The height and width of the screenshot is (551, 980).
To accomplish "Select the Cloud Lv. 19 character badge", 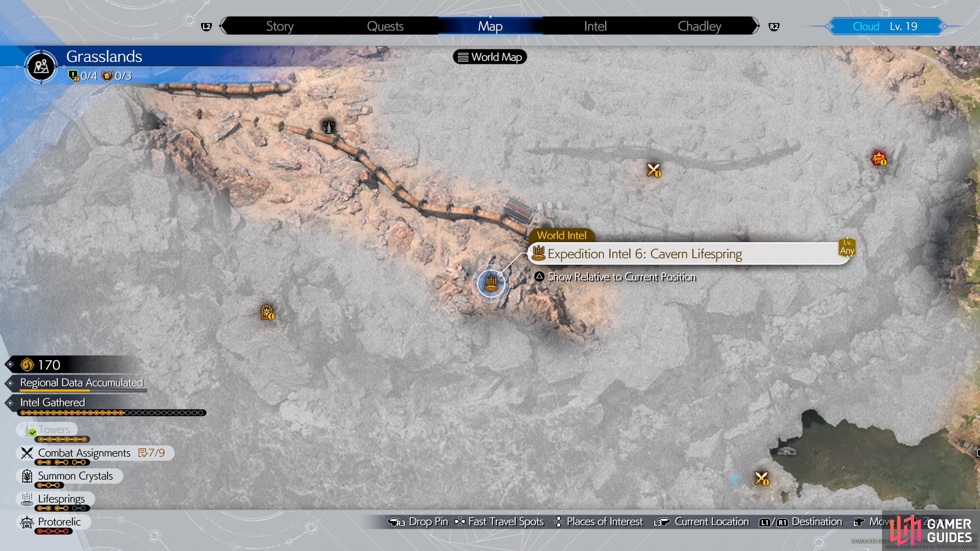I will tap(885, 26).
